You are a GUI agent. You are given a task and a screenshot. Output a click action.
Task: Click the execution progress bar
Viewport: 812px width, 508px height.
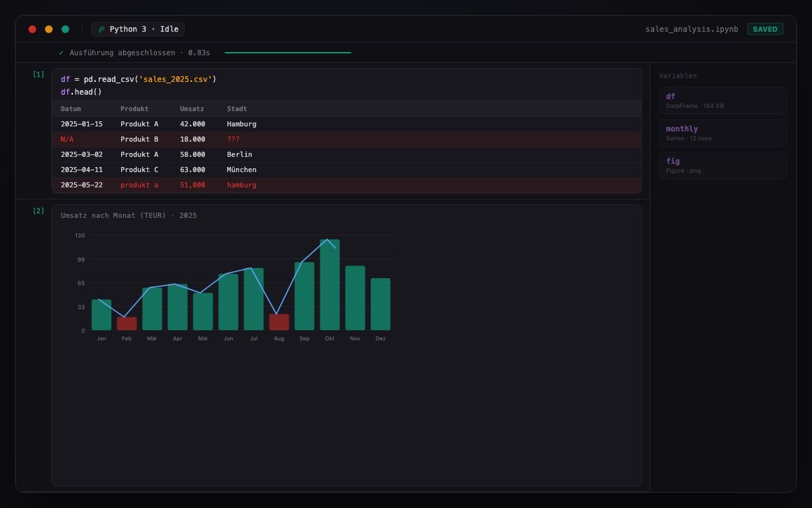pyautogui.click(x=288, y=53)
